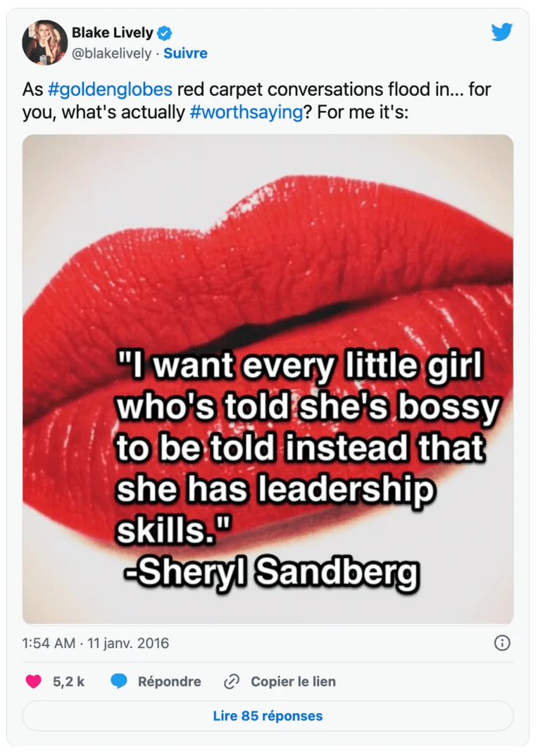538x756 pixels.
Task: Click the 5,2 k like count
Action: pos(67,681)
